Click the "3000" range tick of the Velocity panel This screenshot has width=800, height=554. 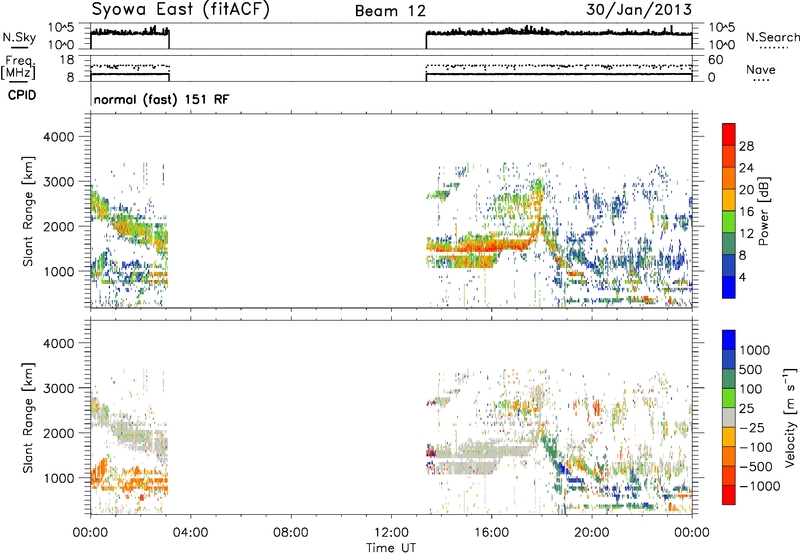[59, 388]
